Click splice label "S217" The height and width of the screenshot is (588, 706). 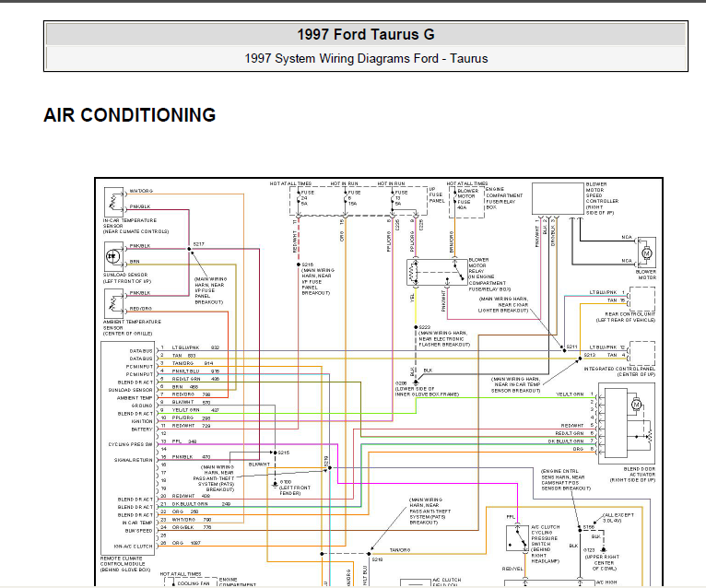point(198,244)
